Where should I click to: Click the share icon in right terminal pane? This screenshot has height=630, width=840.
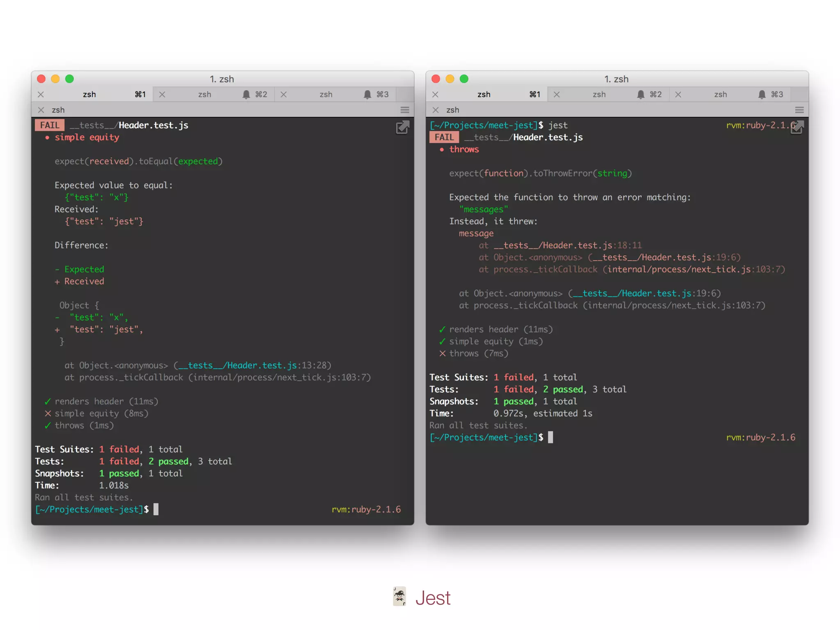[x=797, y=128]
